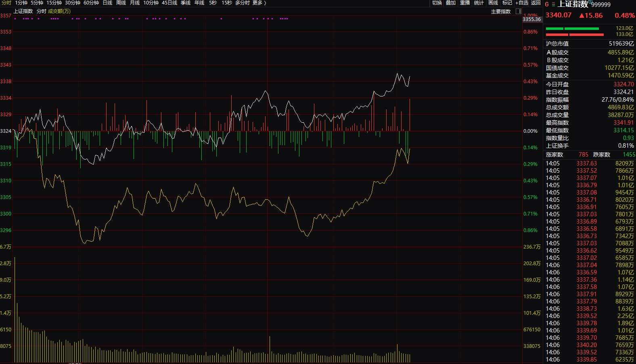Select the 多分时 multi-day intraday tab
Image resolution: width=636 pixels, height=364 pixels.
(x=242, y=3)
